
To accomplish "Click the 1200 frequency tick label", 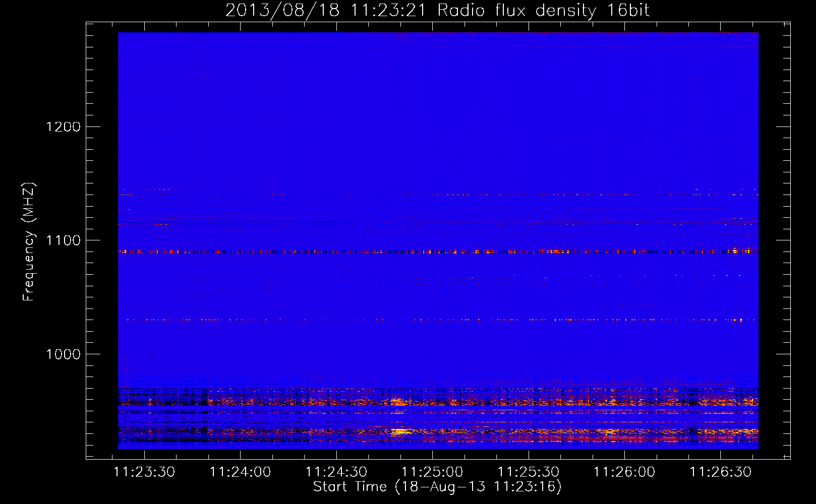I will [64, 127].
